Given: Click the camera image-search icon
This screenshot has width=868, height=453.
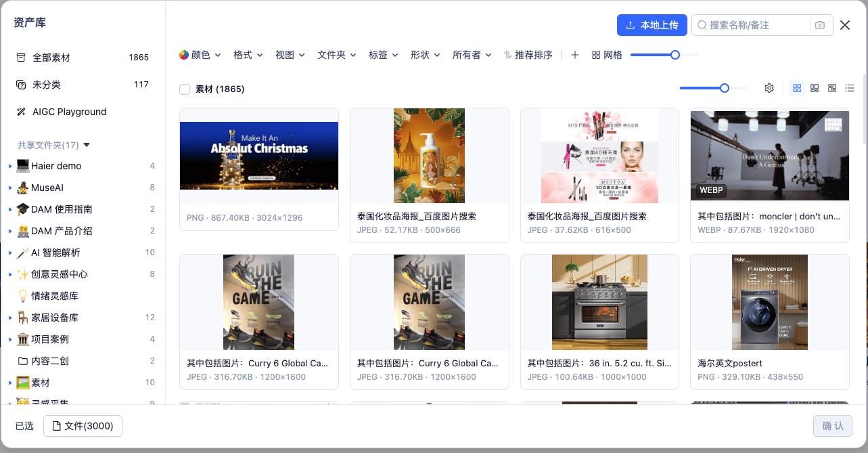Looking at the screenshot, I should click(x=820, y=25).
